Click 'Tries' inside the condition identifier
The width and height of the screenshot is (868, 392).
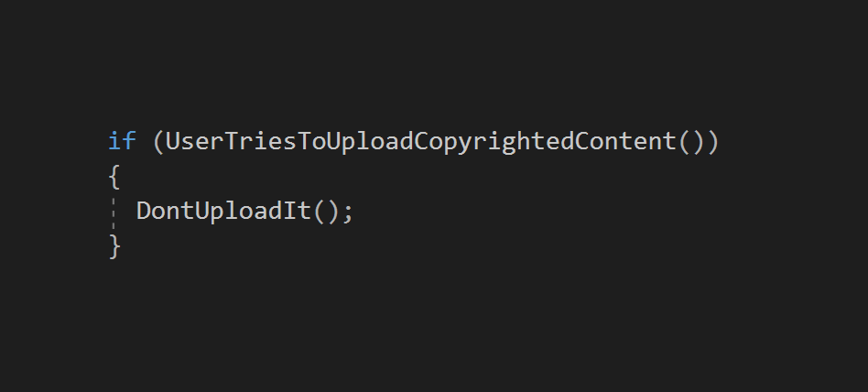(260, 141)
